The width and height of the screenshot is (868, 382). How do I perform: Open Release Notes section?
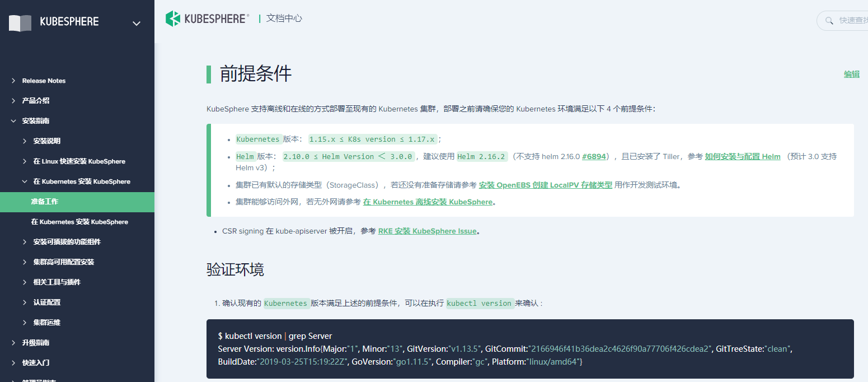click(44, 81)
